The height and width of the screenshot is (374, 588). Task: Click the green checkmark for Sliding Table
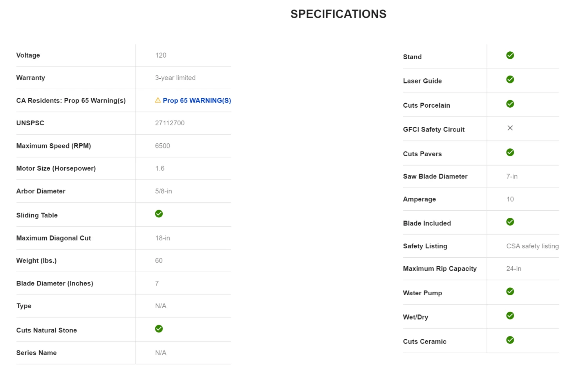[159, 214]
